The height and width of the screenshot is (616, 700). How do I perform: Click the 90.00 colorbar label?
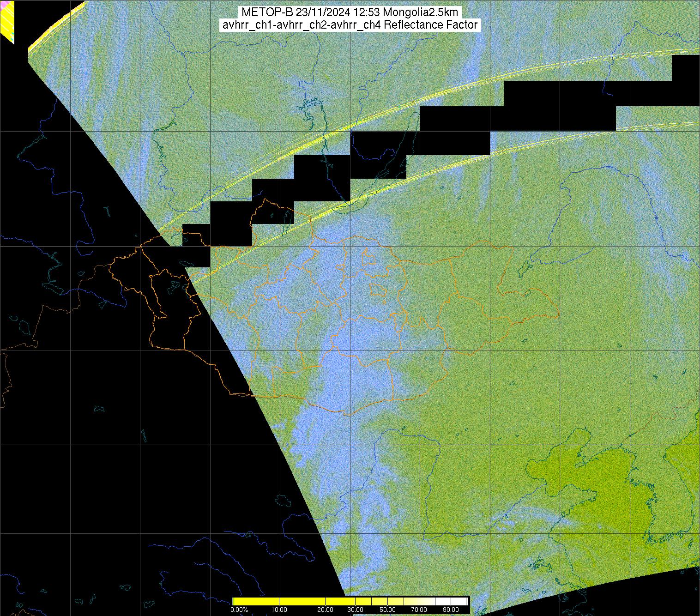[x=450, y=610]
